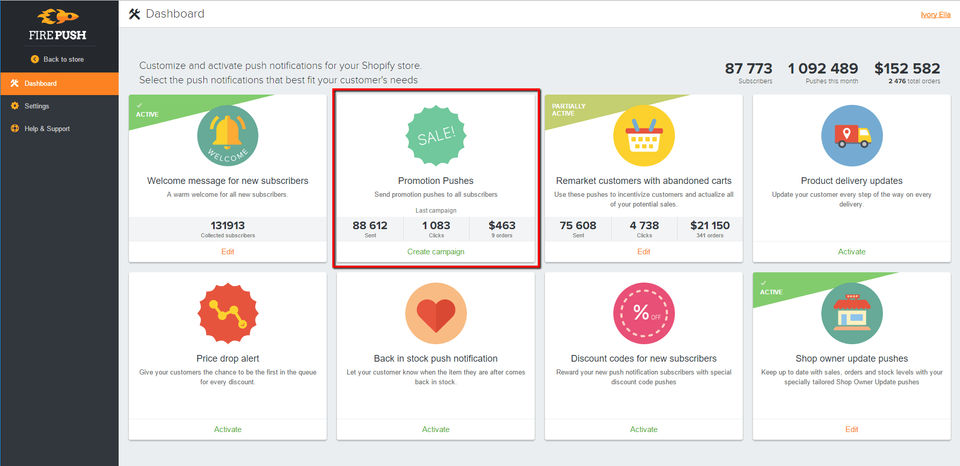Activate Product delivery updates
Screen dimensions: 960x466
(x=851, y=251)
